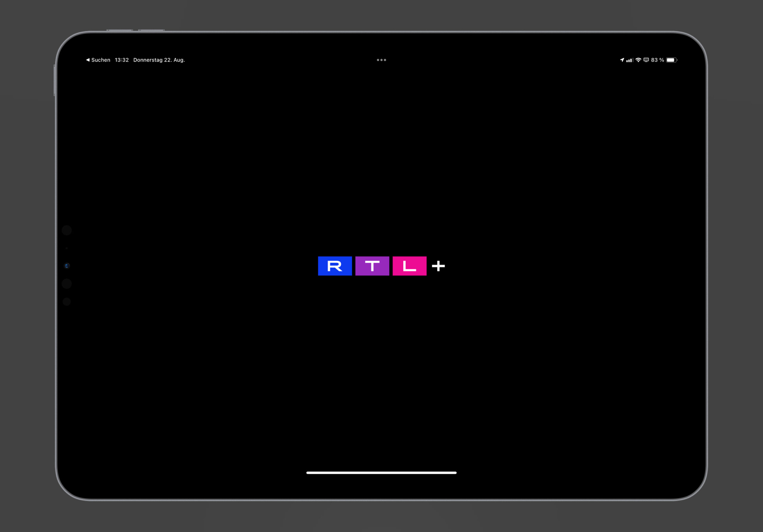
Task: Tap the screen mirroring status icon
Action: [646, 60]
